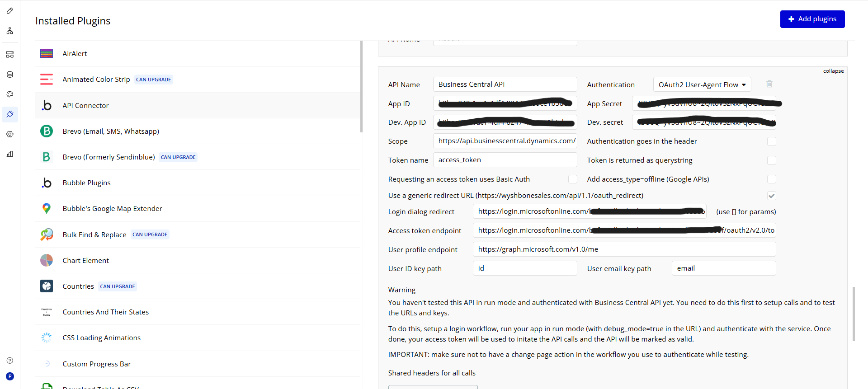This screenshot has width=868, height=389.
Task: Select the Chart Element plugin
Action: click(198, 260)
